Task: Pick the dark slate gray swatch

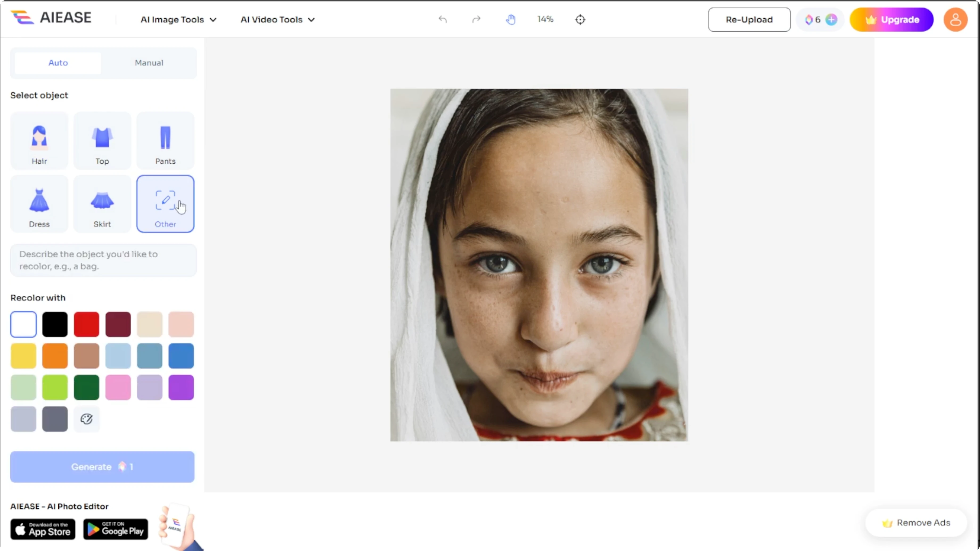Action: point(55,419)
